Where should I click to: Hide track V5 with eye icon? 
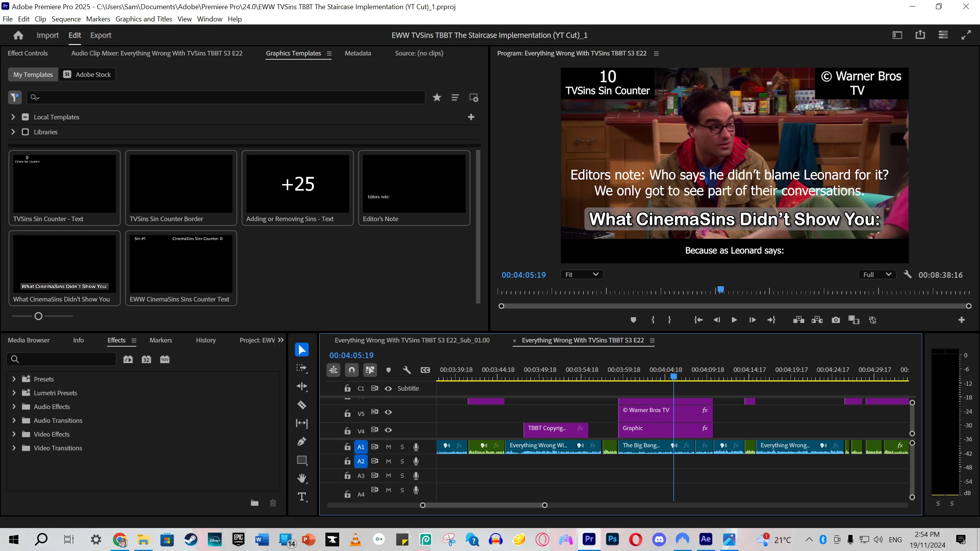388,412
